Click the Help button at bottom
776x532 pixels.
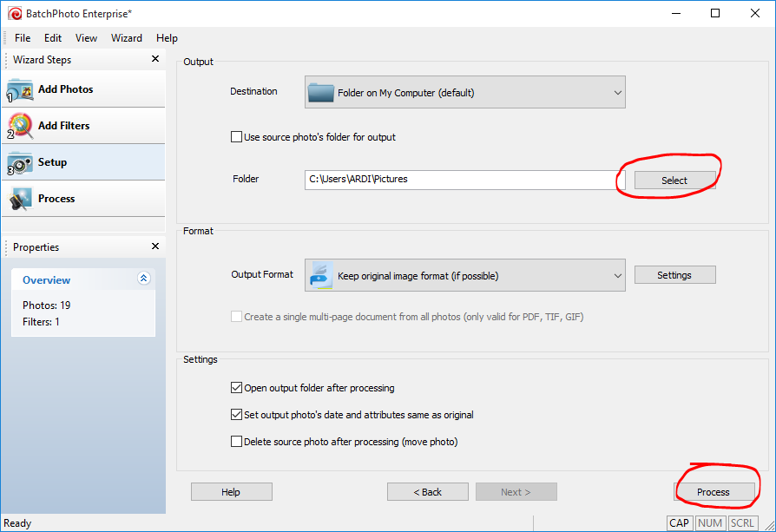pyautogui.click(x=231, y=491)
